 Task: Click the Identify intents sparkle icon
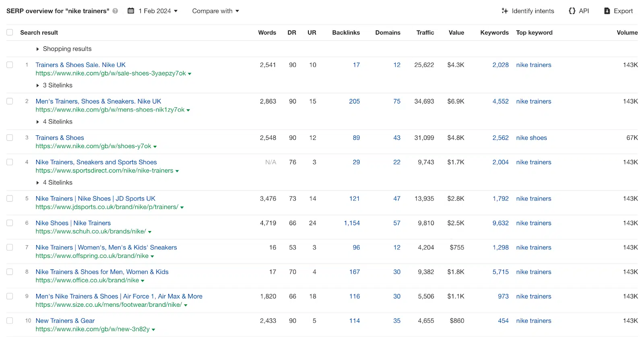[505, 11]
